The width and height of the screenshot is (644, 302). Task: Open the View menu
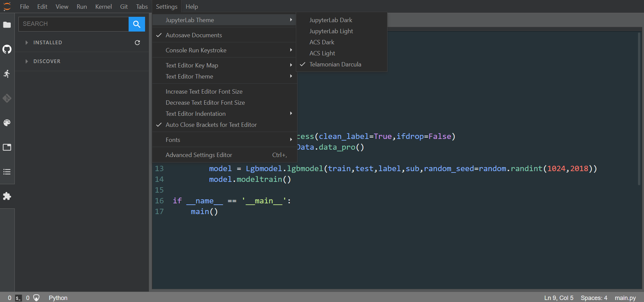pos(62,7)
